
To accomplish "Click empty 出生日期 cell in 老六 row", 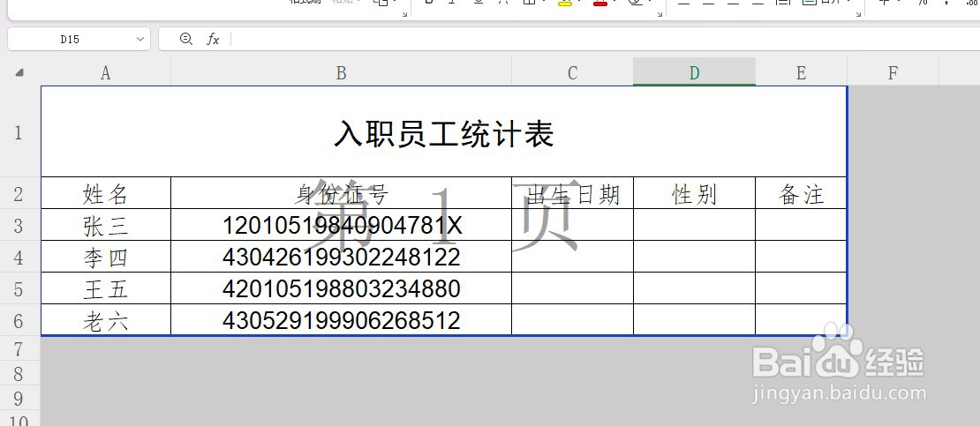I will click(x=572, y=320).
